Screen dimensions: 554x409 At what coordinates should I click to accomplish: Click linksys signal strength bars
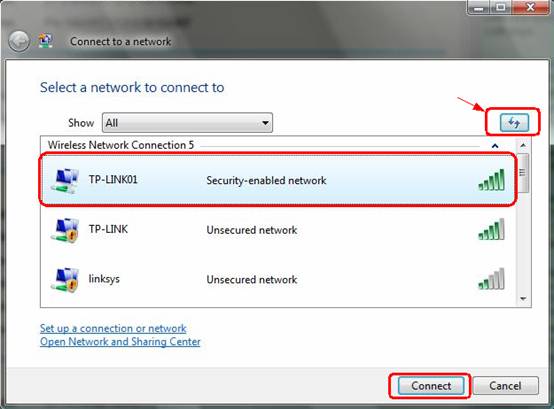click(491, 279)
